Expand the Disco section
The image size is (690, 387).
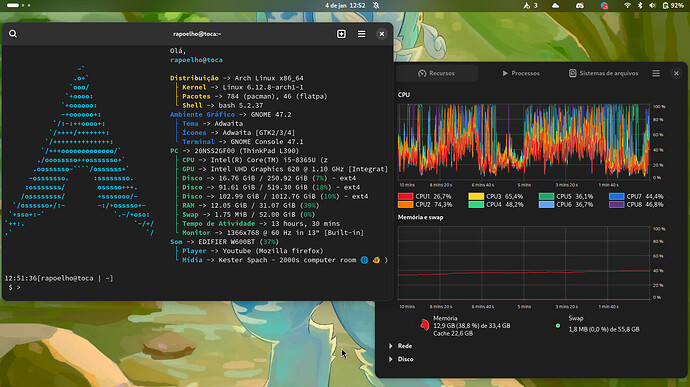coord(401,359)
